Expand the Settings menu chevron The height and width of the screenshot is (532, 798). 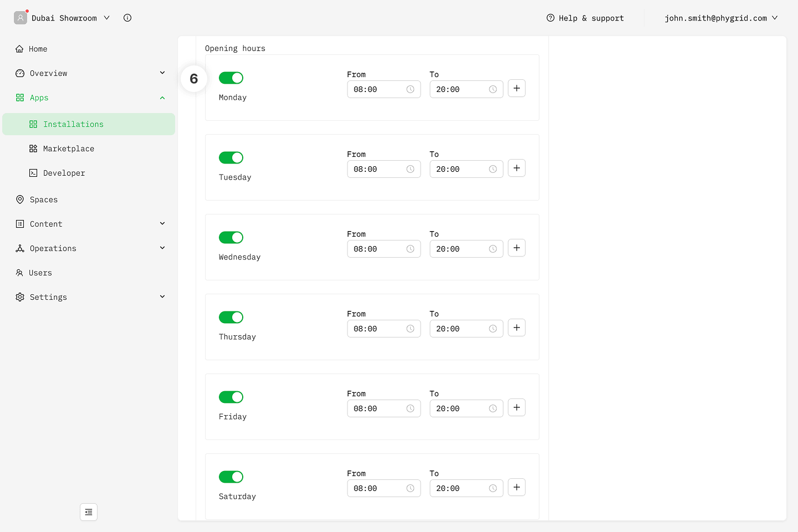coord(162,297)
